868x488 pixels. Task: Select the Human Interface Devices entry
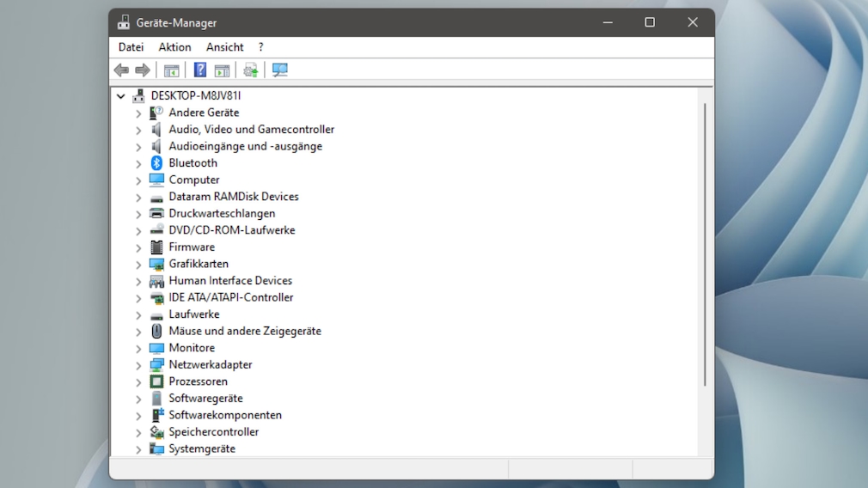(229, 281)
